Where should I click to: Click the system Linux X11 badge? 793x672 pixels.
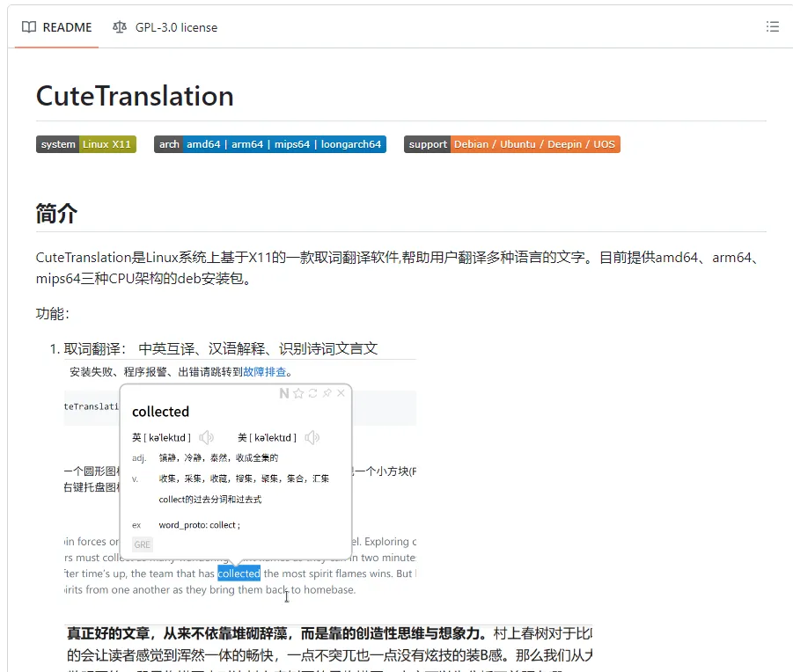pyautogui.click(x=86, y=144)
